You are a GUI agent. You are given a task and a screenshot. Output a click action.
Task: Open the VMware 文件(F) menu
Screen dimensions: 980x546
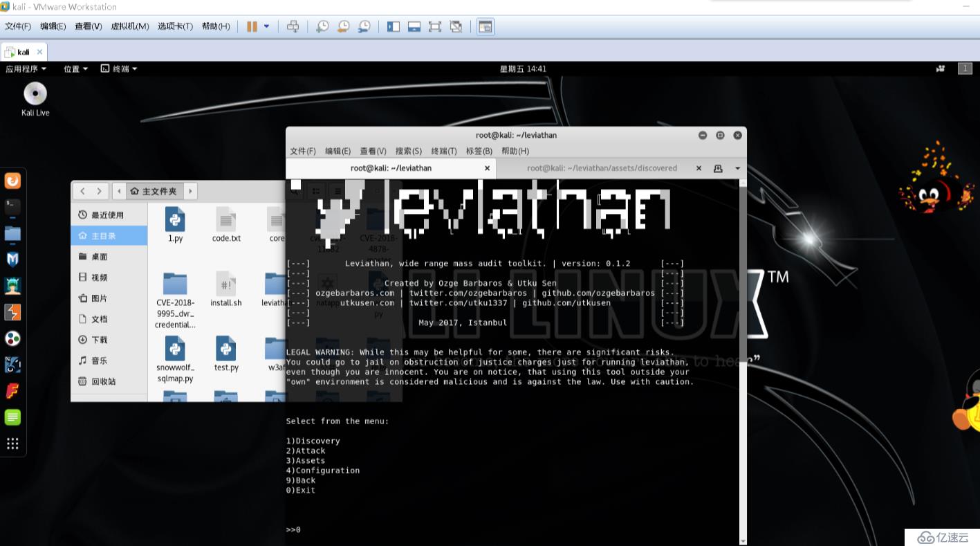[x=18, y=26]
